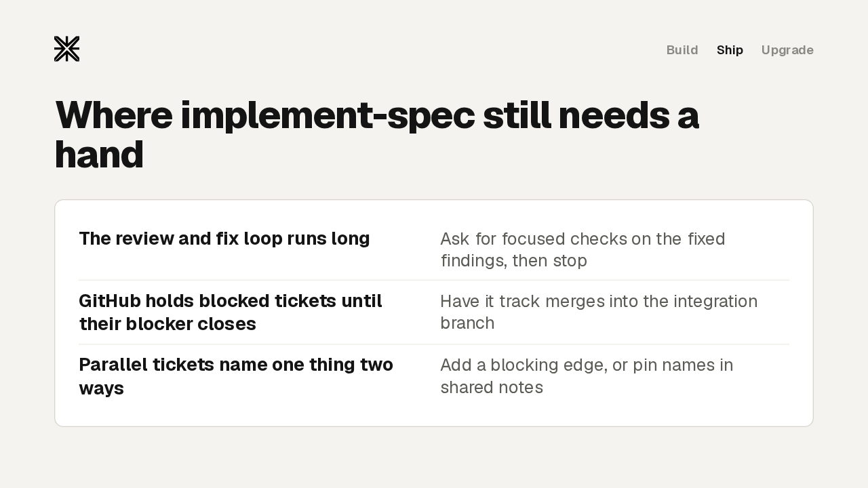The width and height of the screenshot is (868, 488).
Task: Click the word 'branch' in second row
Action: coord(467,323)
